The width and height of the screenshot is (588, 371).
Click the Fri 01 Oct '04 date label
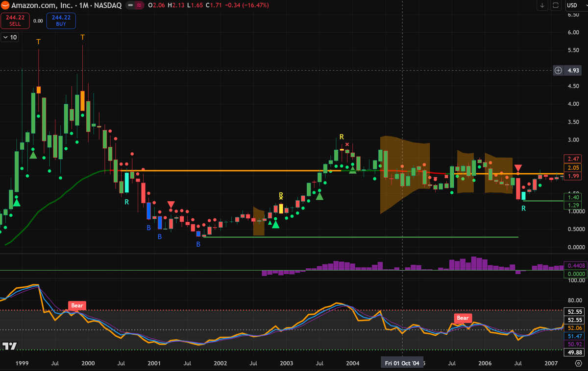402,363
